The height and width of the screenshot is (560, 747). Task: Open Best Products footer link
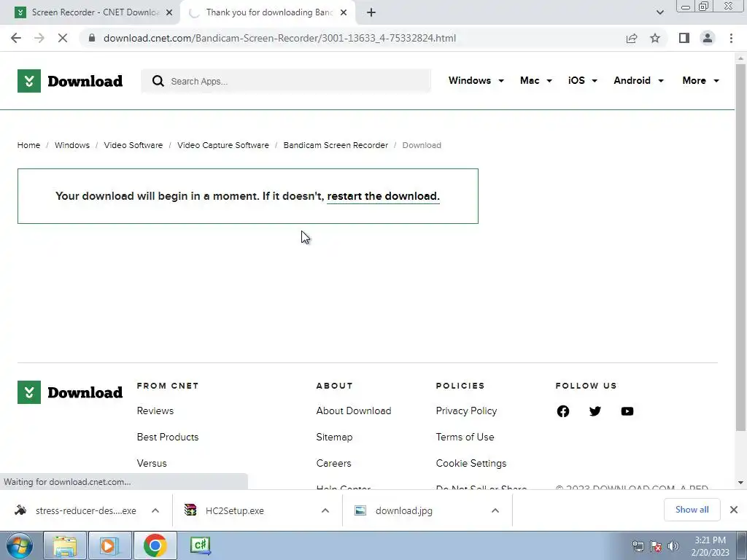click(168, 437)
